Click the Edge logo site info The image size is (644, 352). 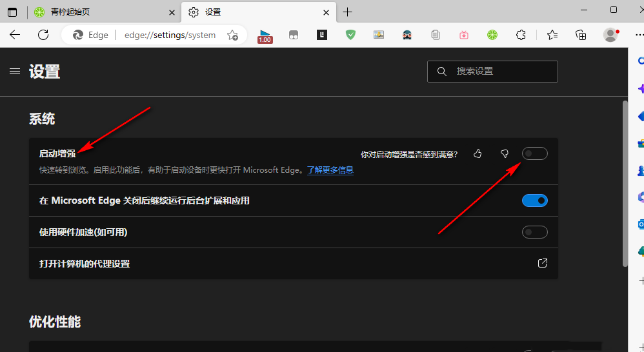coord(91,35)
